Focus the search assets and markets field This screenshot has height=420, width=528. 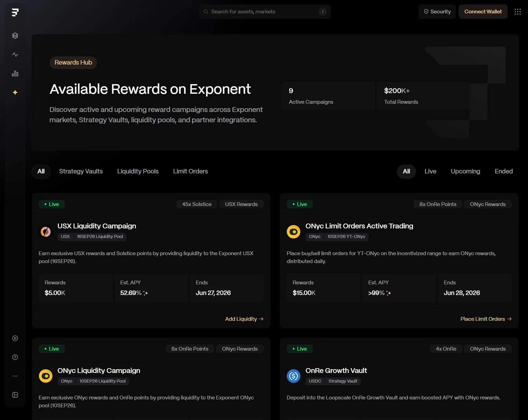265,12
